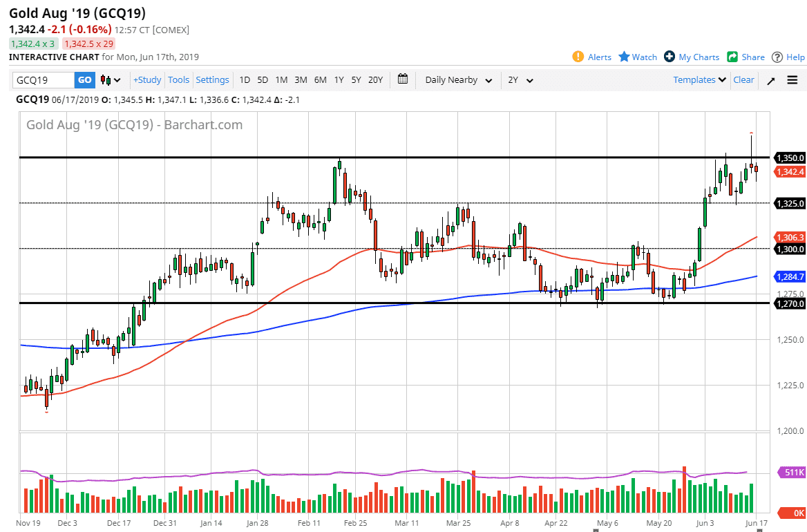This screenshot has height=532, width=807.
Task: Open the Tools menu
Action: (178, 79)
